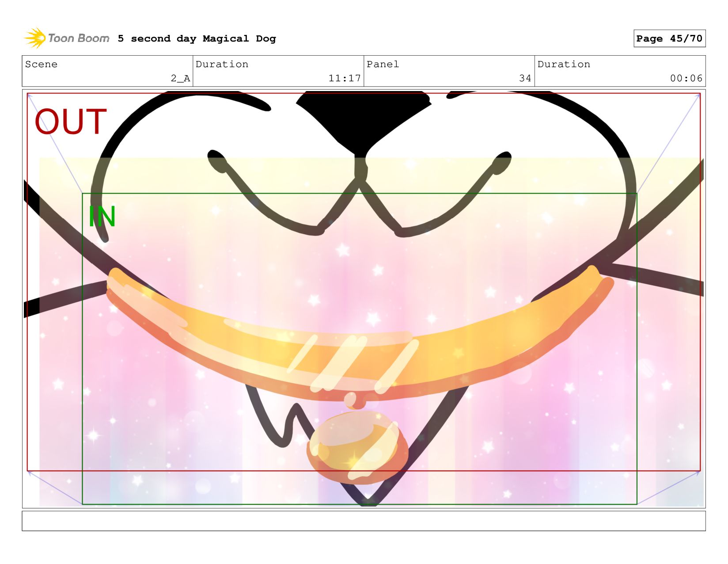Click the 'Scene' header label
Screen dimensions: 728x564
41,64
